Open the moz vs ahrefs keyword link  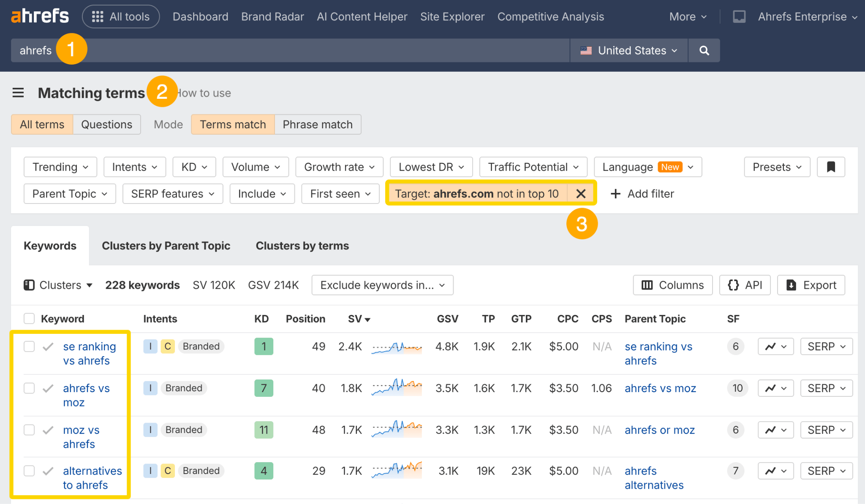click(81, 437)
